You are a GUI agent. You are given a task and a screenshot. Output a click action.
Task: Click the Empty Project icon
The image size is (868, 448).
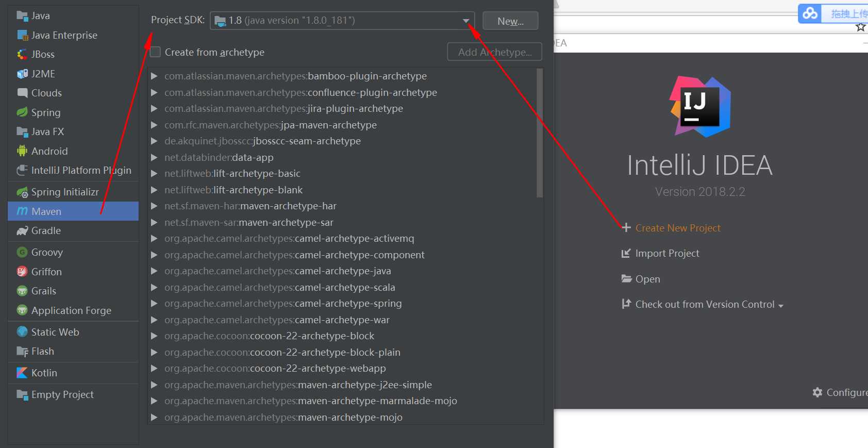coord(22,395)
